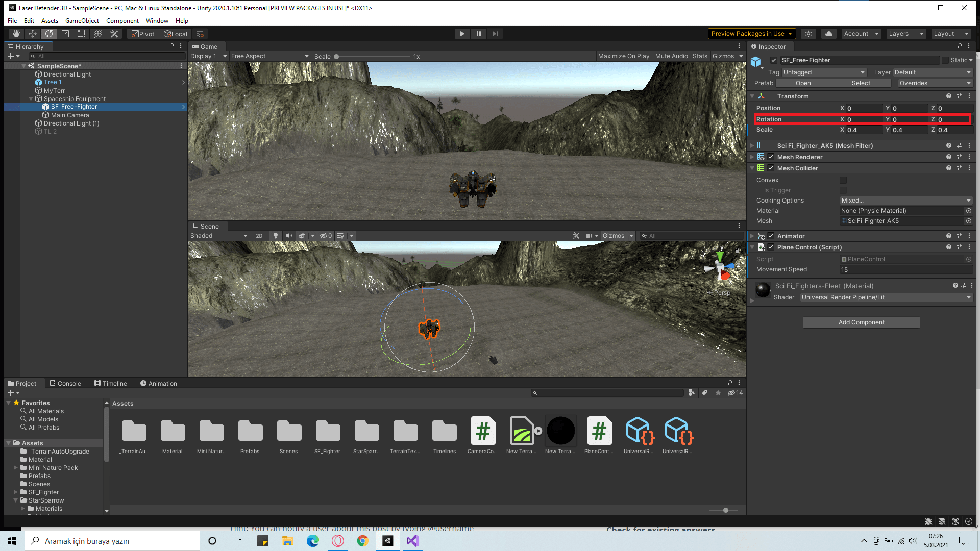Toggle Maximize On Play
This screenshot has width=980, height=551.
pyautogui.click(x=623, y=56)
